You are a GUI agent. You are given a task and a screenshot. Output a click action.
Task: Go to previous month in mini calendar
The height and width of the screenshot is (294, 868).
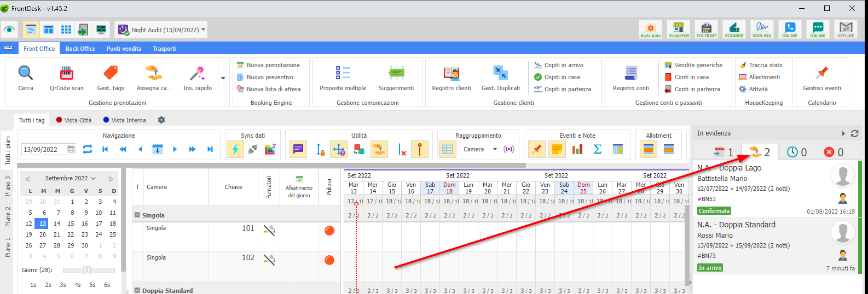pyautogui.click(x=28, y=179)
